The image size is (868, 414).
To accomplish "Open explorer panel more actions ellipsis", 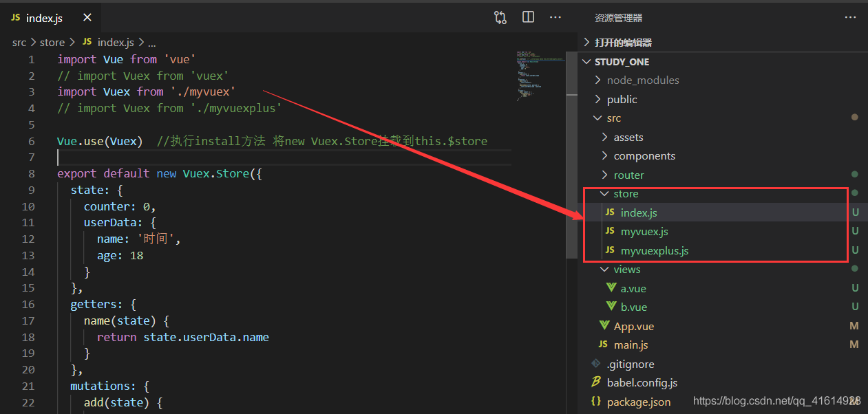I will coord(851,18).
